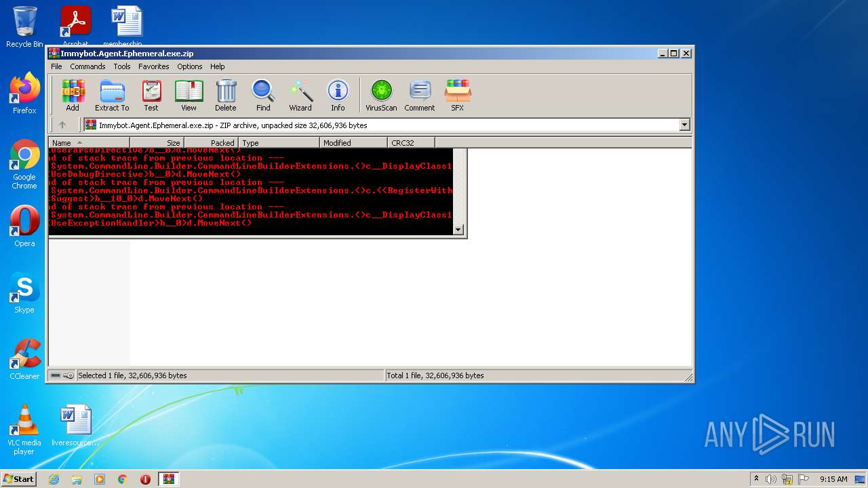Show archive Info
Viewport: 868px width, 488px height.
point(338,96)
